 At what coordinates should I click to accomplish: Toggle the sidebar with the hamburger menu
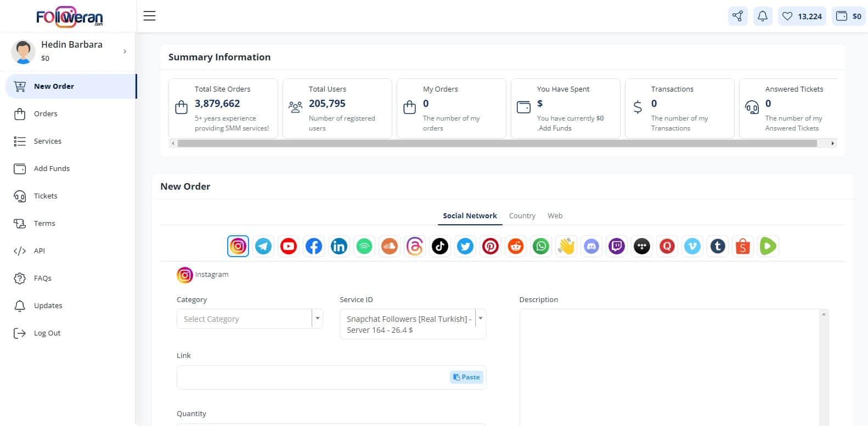tap(149, 16)
